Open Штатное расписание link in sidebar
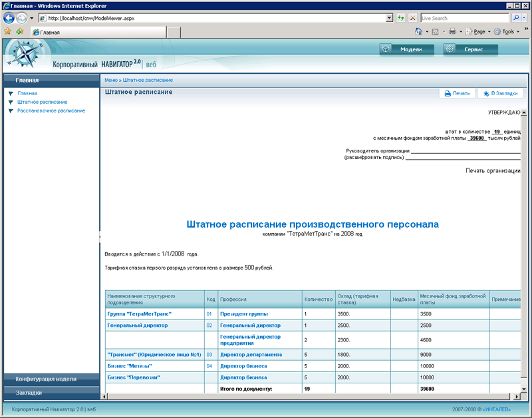Image resolution: width=532 pixels, height=418 pixels. pyautogui.click(x=43, y=102)
